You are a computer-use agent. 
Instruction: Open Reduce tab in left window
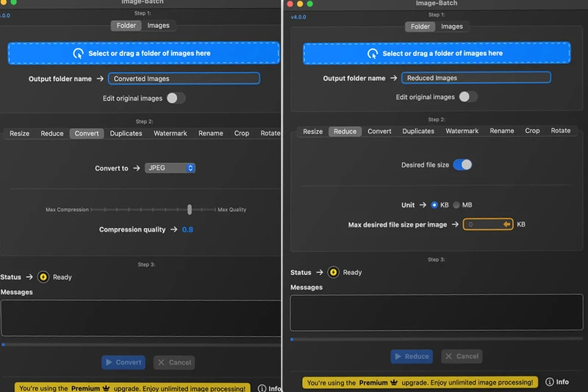pyautogui.click(x=52, y=134)
